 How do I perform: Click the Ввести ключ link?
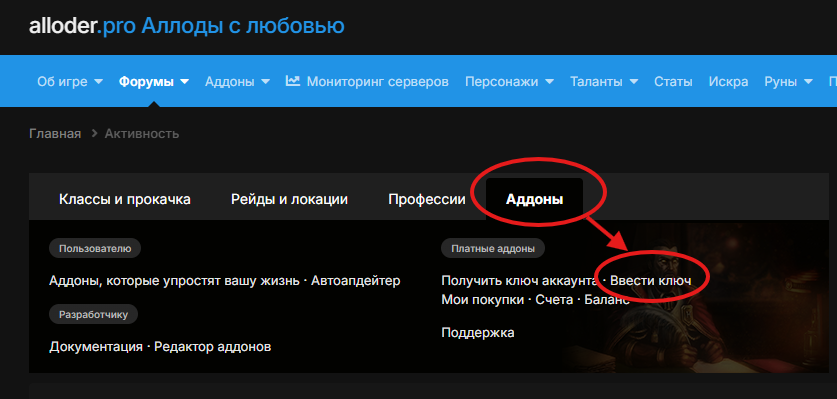651,280
